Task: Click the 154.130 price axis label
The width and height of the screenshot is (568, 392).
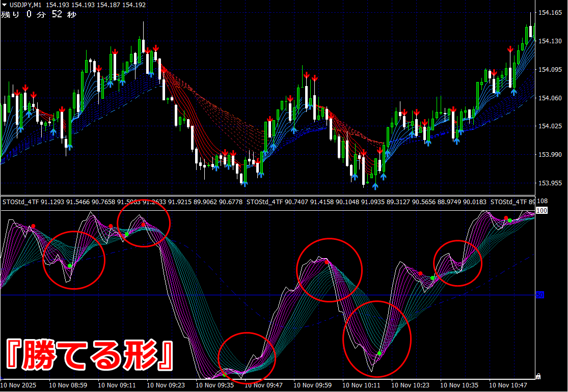Action: pos(550,41)
